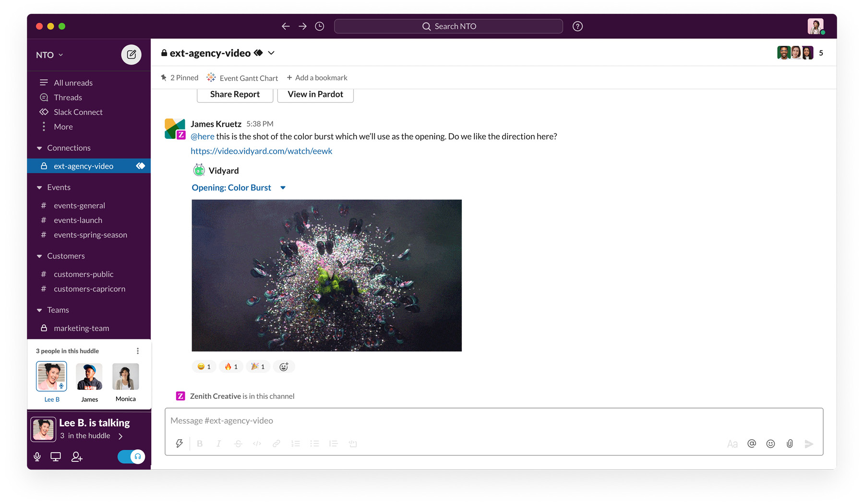The image size is (864, 504).
Task: Select customers-capricorn channel
Action: tap(89, 289)
